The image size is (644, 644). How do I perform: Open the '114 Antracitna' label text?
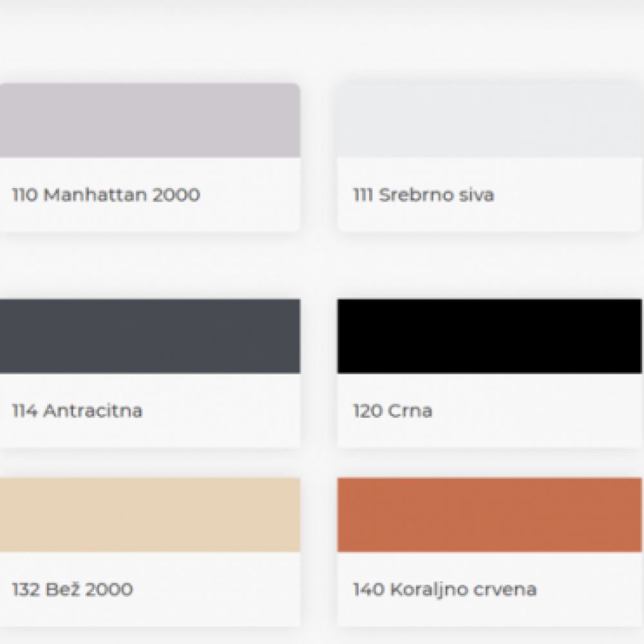pyautogui.click(x=77, y=410)
